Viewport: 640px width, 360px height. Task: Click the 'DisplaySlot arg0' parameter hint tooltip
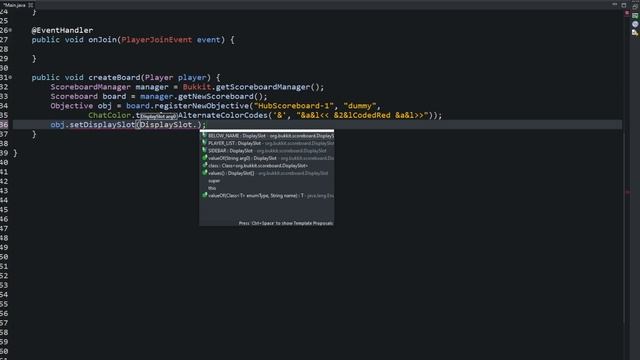(158, 117)
